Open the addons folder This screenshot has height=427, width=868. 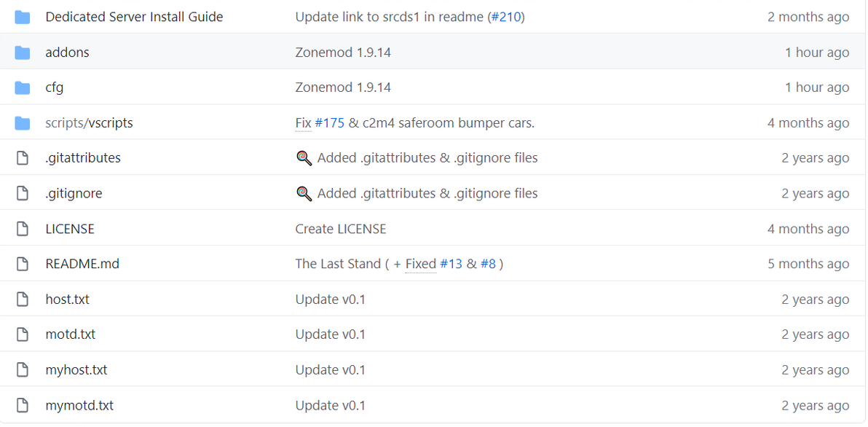coord(67,52)
